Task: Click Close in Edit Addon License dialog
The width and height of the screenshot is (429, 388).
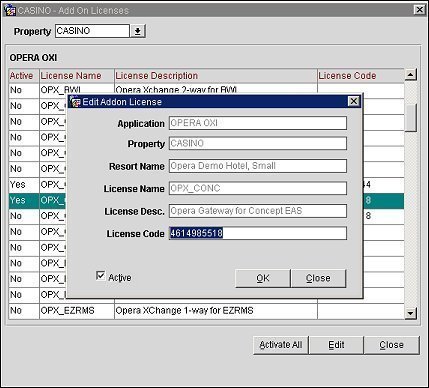Action: click(318, 278)
